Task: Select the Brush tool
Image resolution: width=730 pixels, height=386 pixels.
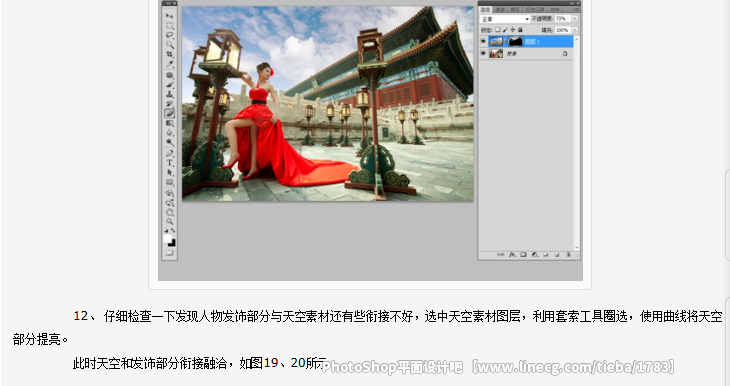Action: tap(169, 84)
